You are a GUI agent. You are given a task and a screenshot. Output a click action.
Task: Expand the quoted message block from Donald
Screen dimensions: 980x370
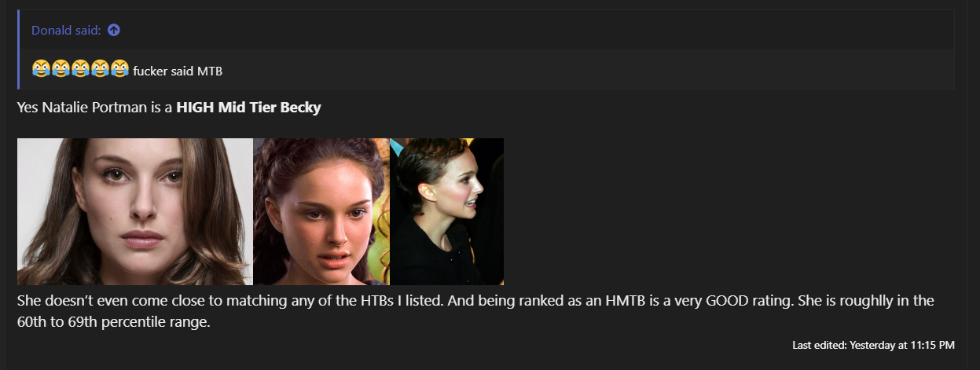486,49
